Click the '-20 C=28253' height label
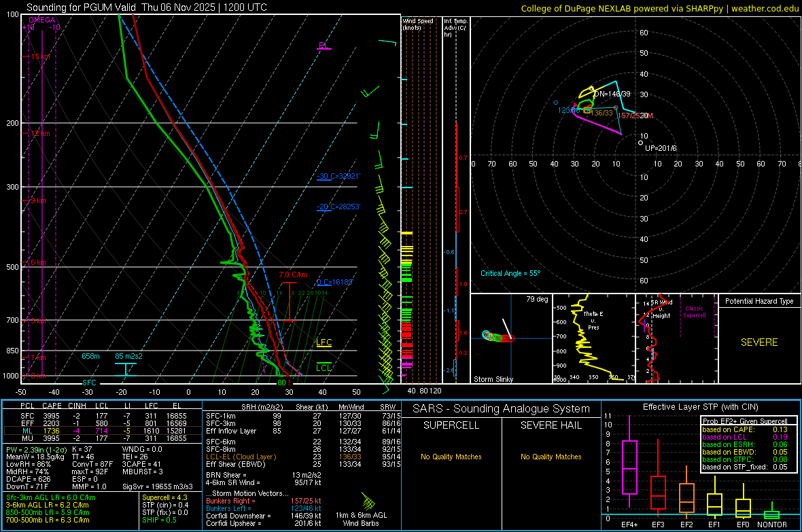The image size is (802, 532). (x=338, y=207)
